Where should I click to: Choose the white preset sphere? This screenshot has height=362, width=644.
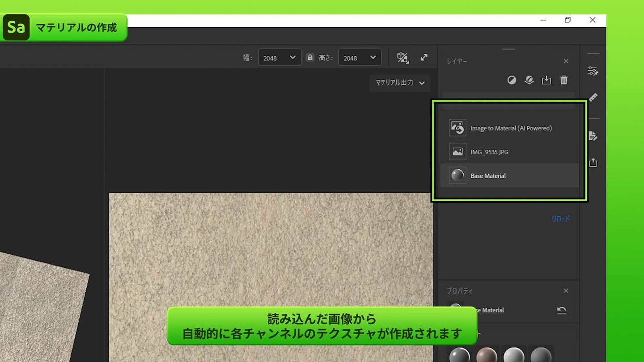coord(514,354)
